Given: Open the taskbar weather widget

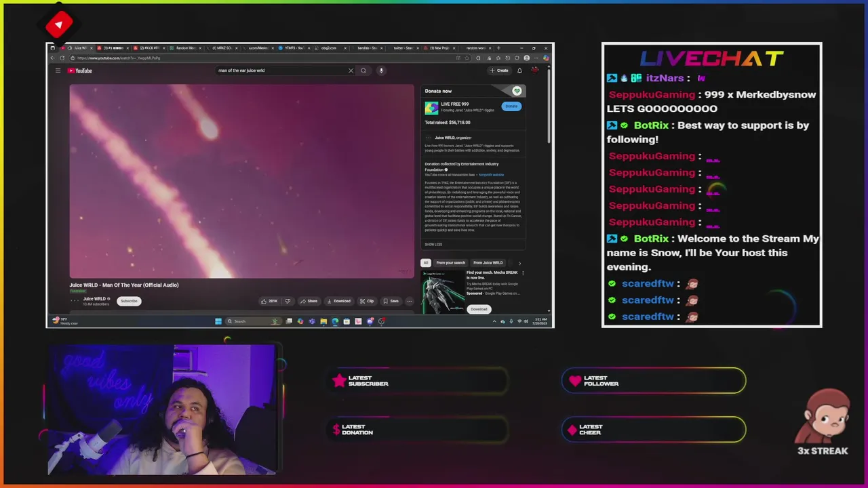Looking at the screenshot, I should (66, 321).
